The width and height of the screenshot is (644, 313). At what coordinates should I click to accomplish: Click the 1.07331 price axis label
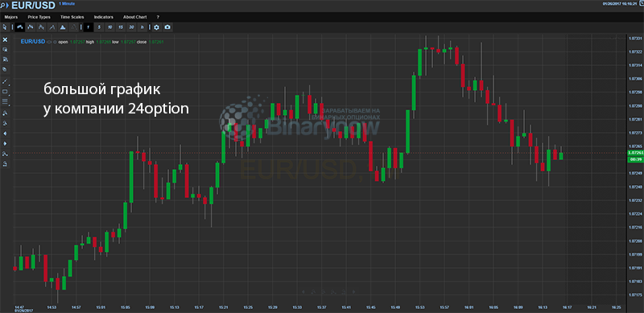635,38
